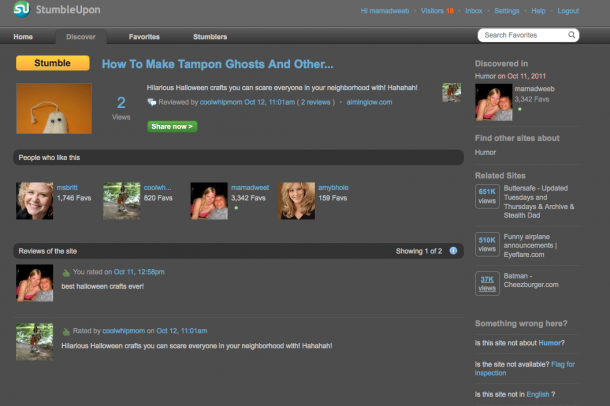
Task: Open the 651K views badge
Action: coord(487,196)
